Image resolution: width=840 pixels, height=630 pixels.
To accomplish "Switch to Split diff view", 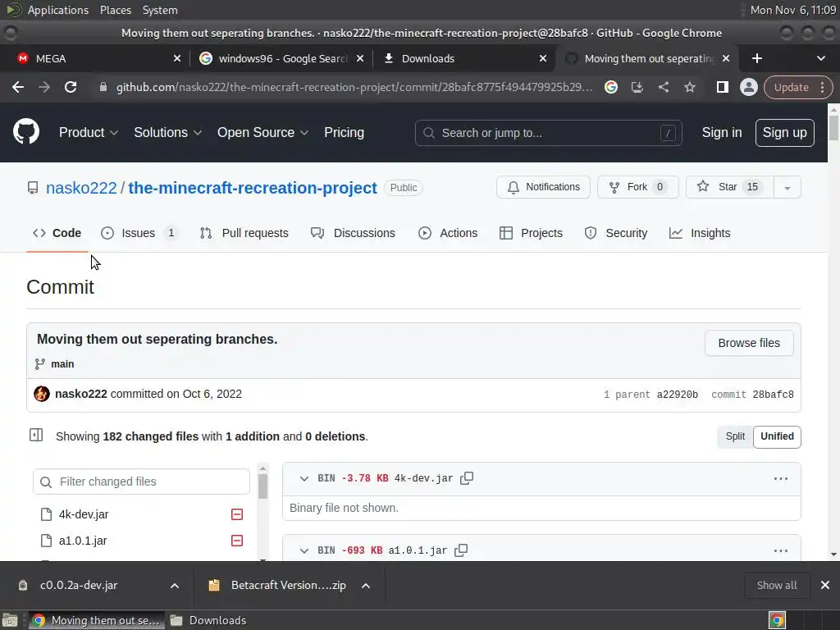I will click(x=735, y=436).
